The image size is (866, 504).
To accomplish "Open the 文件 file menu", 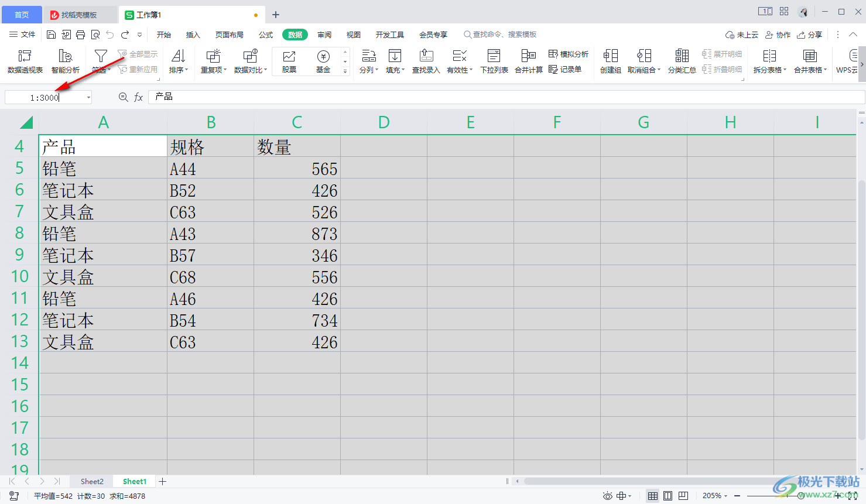I will point(22,35).
